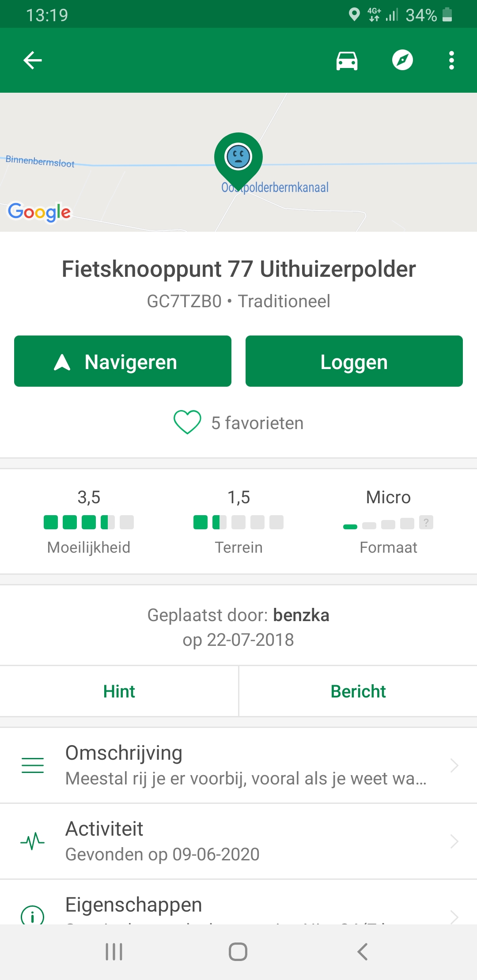This screenshot has height=980, width=477.
Task: Expand the Omschrijving section chevron
Action: click(x=454, y=765)
